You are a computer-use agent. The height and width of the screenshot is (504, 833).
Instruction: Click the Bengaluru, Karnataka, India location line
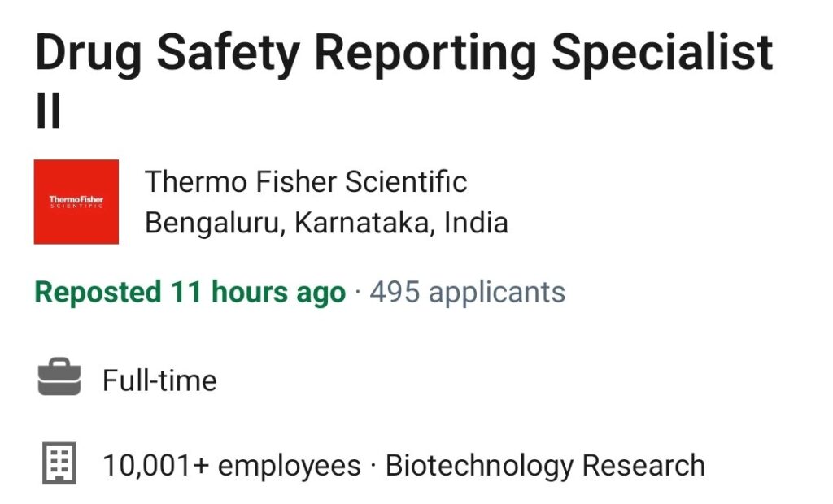327,223
